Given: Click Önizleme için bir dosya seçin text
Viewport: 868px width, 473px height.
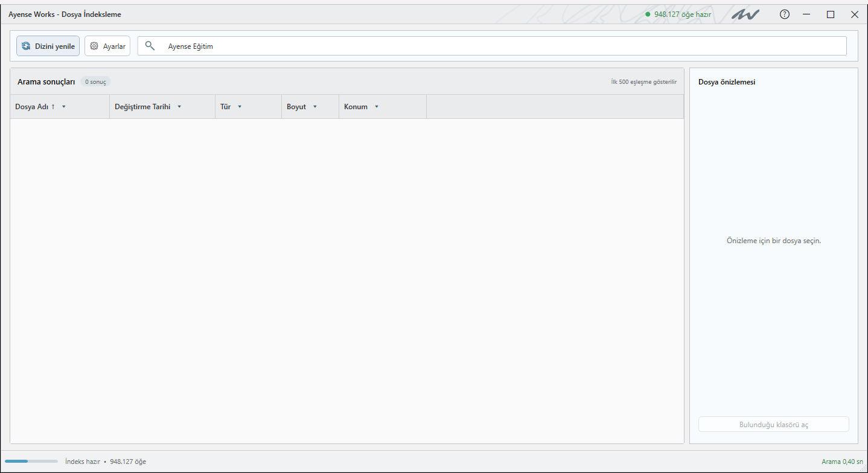Looking at the screenshot, I should [x=774, y=241].
